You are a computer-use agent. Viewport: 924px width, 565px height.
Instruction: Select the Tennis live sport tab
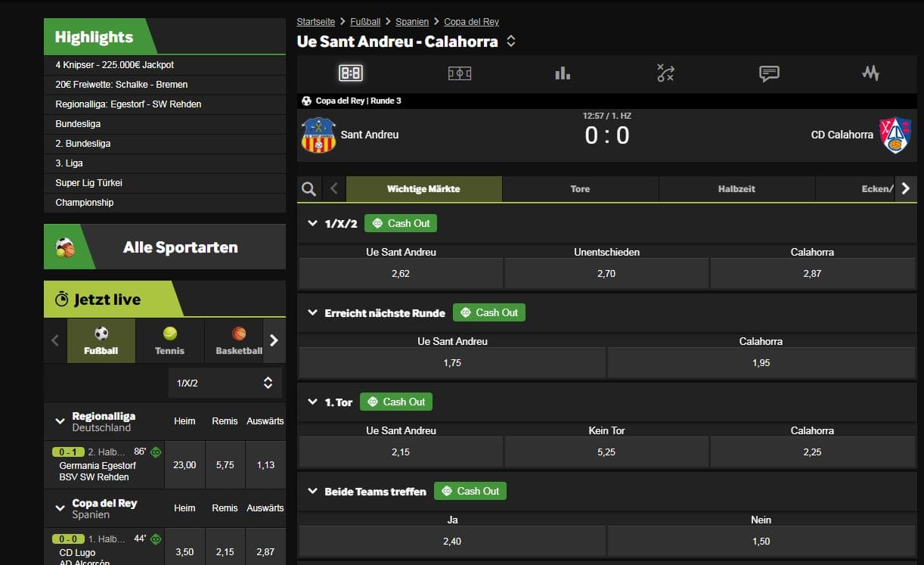tap(169, 341)
